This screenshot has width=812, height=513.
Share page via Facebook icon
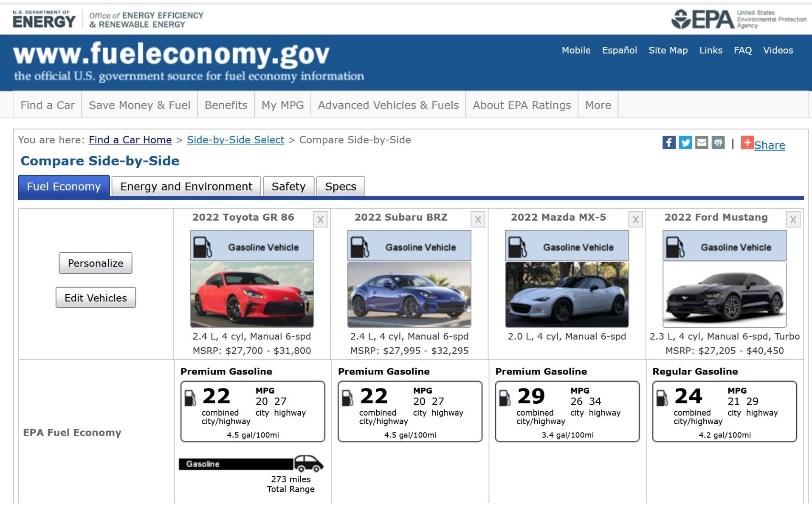[x=668, y=143]
